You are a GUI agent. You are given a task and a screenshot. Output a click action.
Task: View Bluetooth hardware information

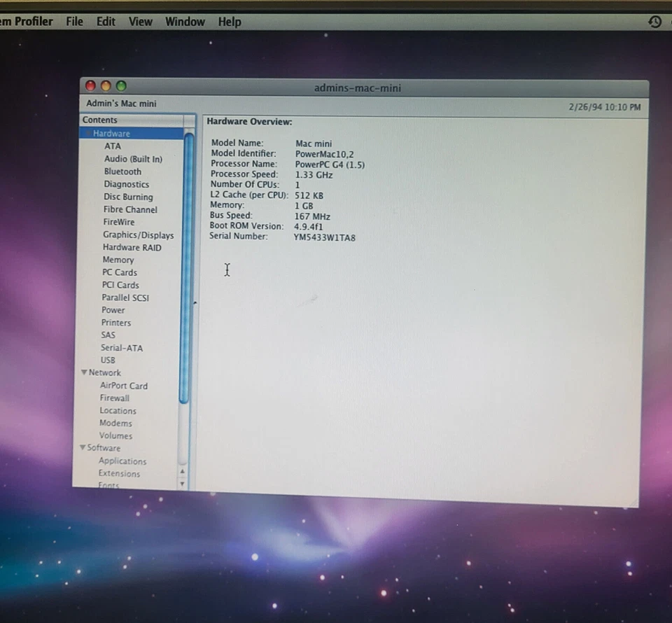(122, 171)
